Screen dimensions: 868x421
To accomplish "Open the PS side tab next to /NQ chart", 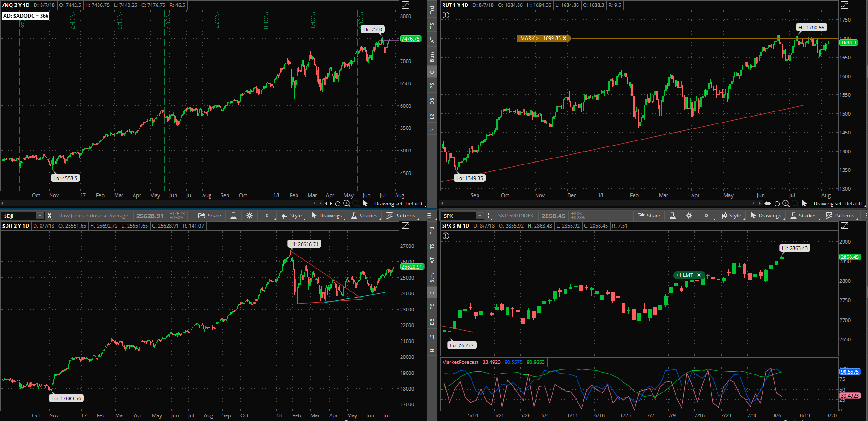I will tap(432, 86).
